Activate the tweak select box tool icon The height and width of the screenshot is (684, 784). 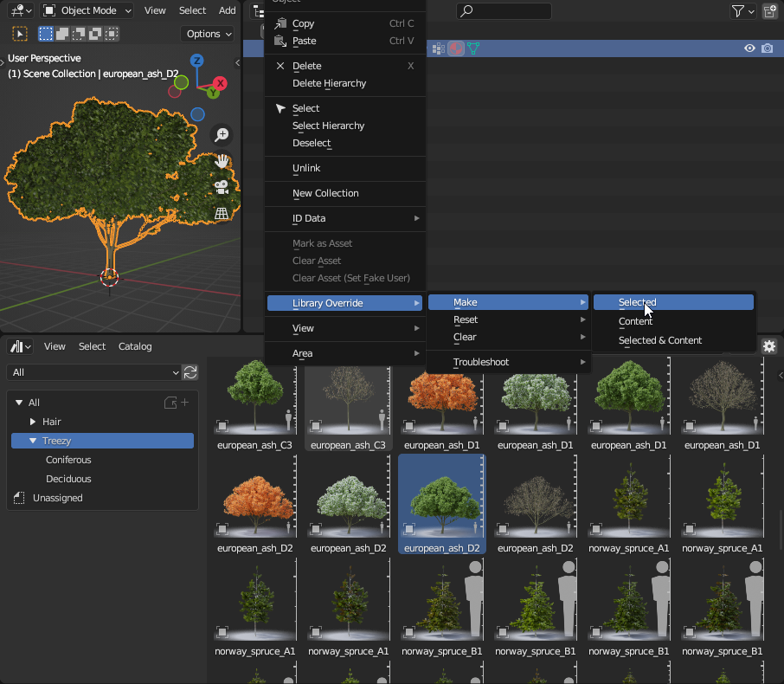[x=20, y=34]
